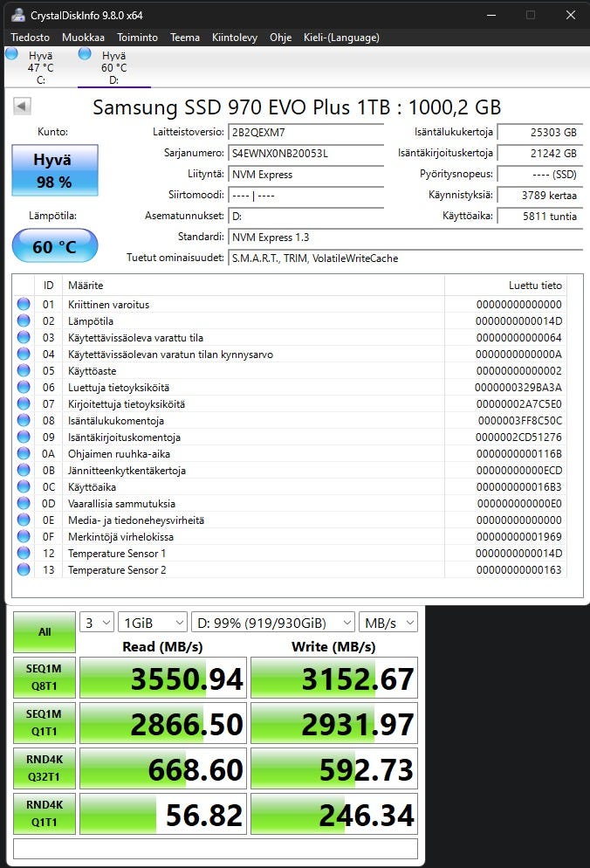Open the Teema menu

coord(185,37)
